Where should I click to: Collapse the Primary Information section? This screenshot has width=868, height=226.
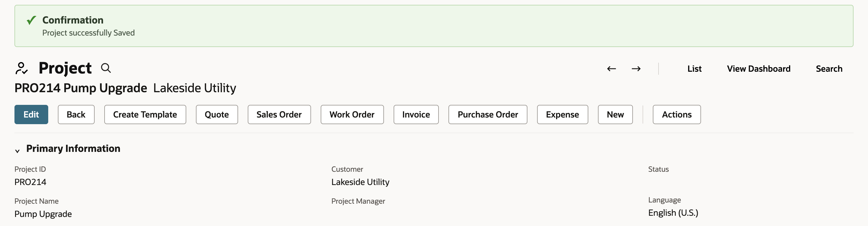pos(17,151)
